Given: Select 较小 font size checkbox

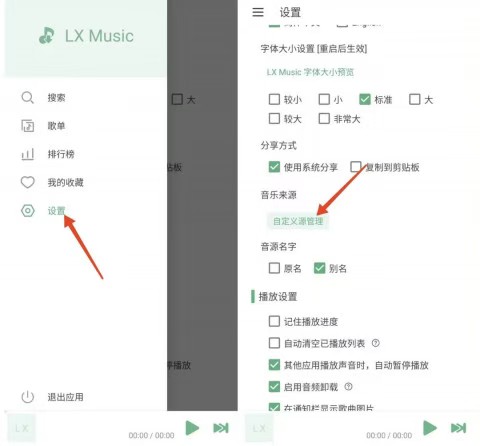Looking at the screenshot, I should (274, 99).
